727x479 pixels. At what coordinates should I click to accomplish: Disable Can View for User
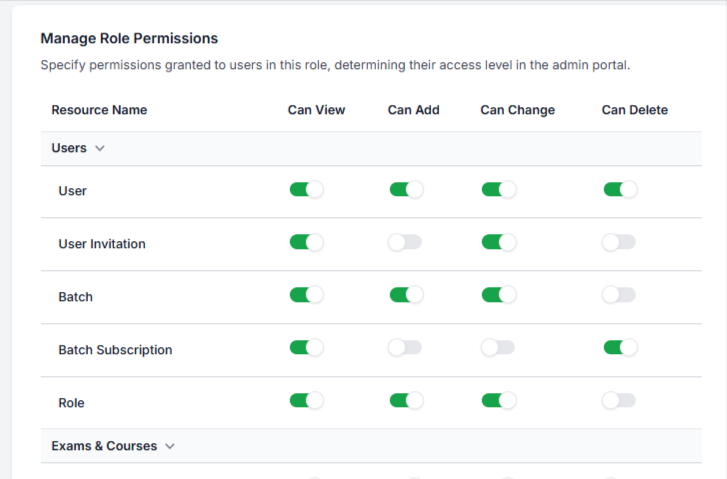(306, 190)
